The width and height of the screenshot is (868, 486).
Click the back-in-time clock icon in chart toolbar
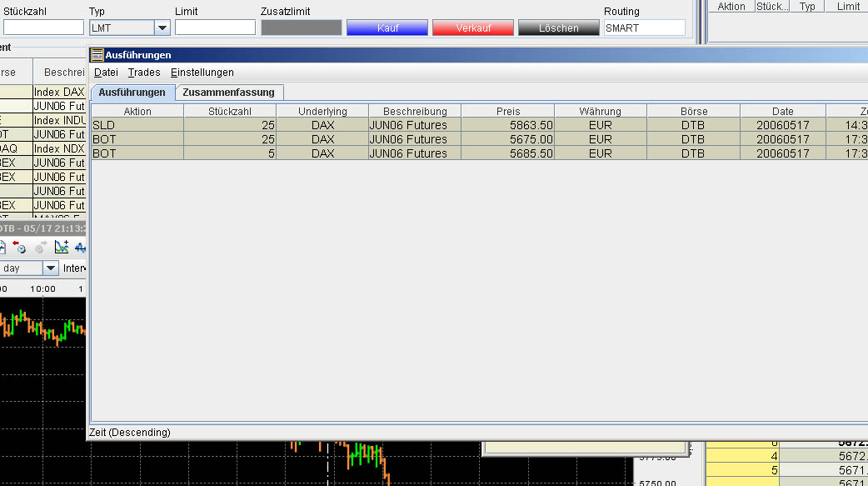19,247
